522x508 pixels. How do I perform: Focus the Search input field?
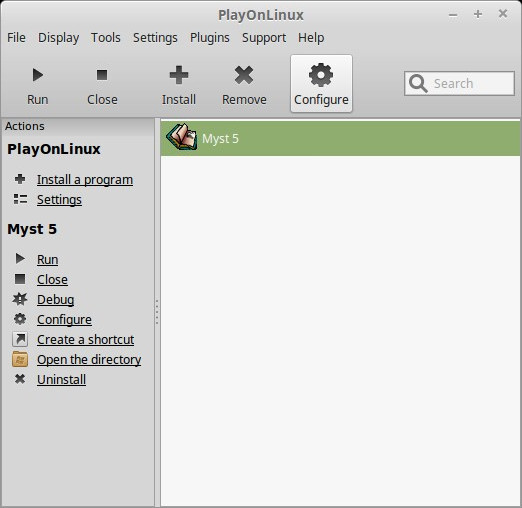point(459,83)
